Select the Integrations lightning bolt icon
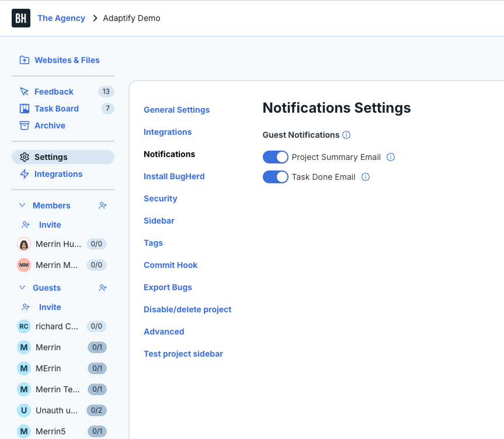The image size is (504, 439). (24, 174)
